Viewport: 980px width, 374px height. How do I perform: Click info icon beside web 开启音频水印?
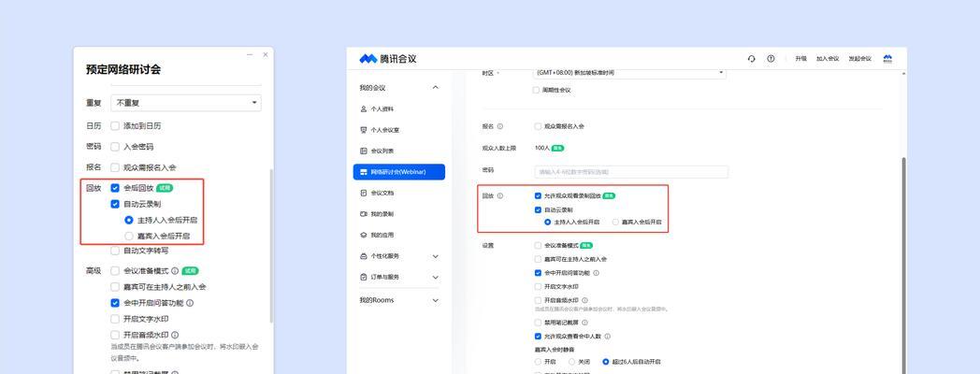click(x=584, y=300)
